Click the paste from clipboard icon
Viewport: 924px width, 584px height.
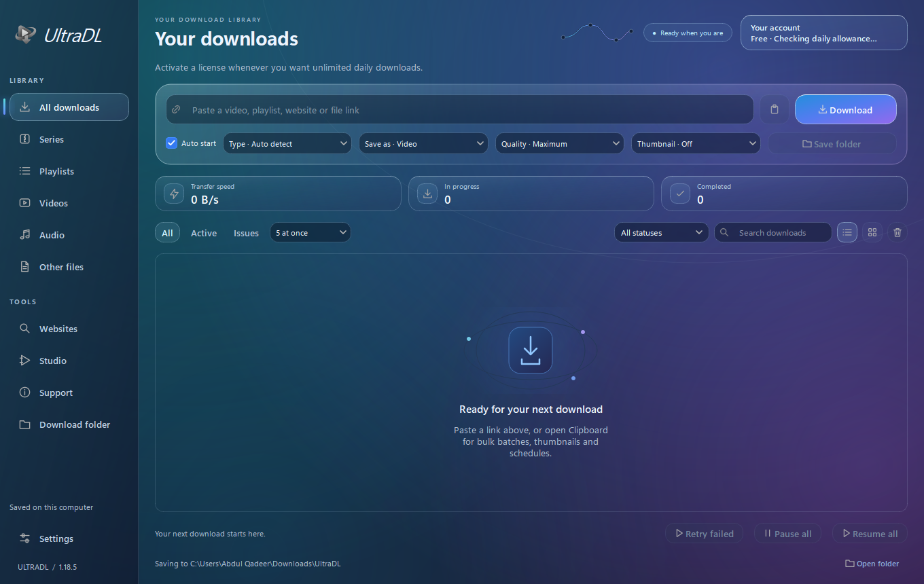point(775,109)
